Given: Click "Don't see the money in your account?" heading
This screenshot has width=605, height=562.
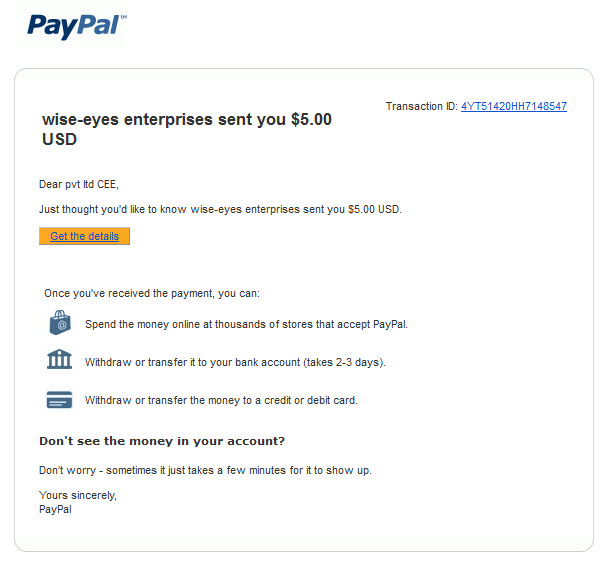Looking at the screenshot, I should (x=162, y=441).
